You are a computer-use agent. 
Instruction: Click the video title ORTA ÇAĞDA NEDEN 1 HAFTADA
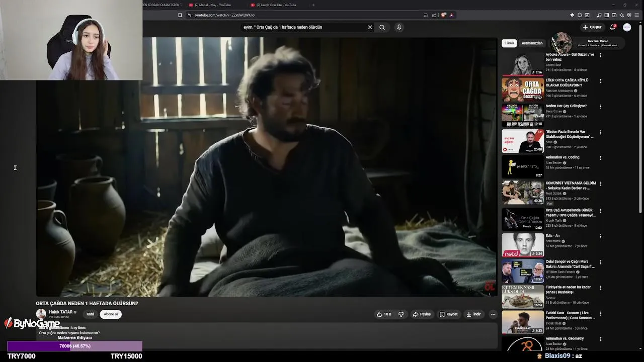[x=87, y=303]
